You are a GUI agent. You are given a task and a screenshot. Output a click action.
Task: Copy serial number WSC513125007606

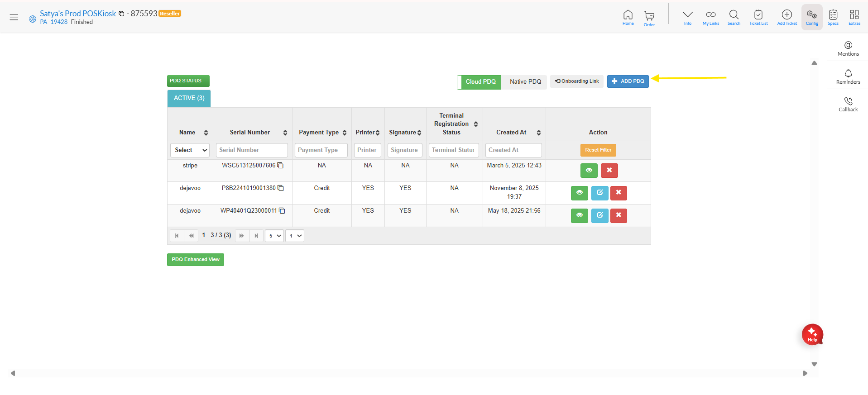tap(280, 166)
